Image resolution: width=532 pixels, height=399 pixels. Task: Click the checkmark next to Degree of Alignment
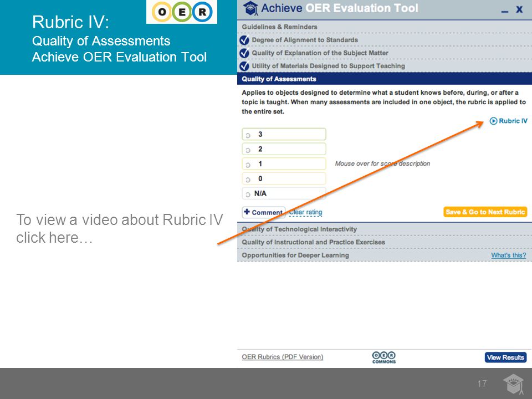(244, 40)
